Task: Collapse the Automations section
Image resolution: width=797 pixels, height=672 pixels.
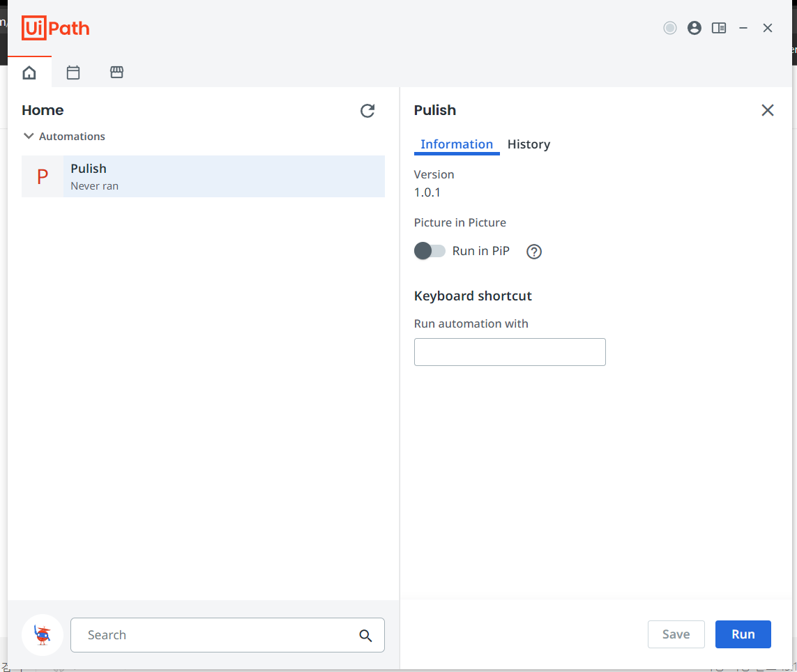Action: tap(29, 136)
